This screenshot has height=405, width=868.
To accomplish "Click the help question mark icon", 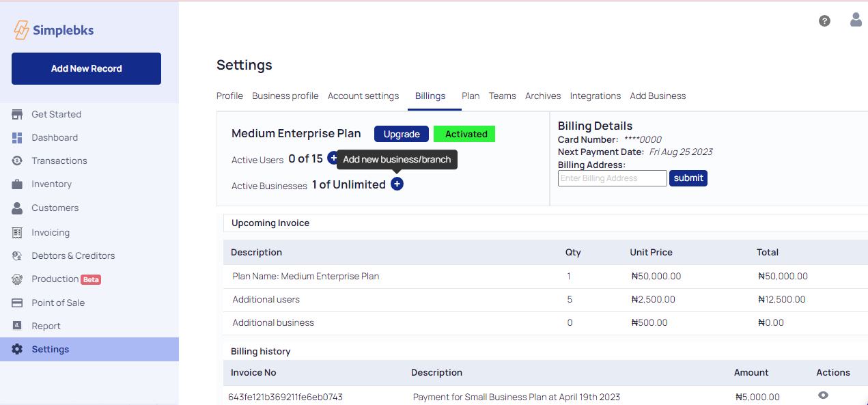I will [x=824, y=21].
